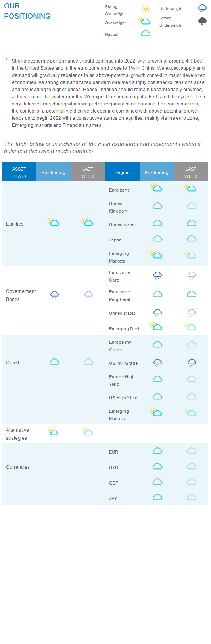Click the OUR POSITIONING heading
Screen dimensions: 211x644
click(27, 11)
